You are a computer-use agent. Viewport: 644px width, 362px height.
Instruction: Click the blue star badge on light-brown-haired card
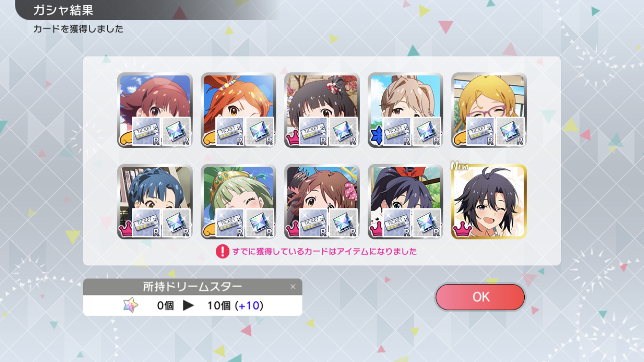point(377,137)
